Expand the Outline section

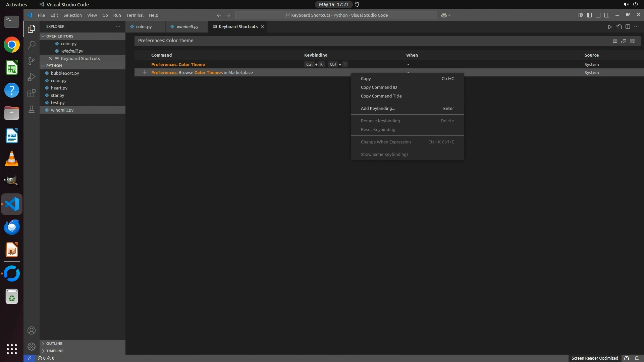pos(54,344)
